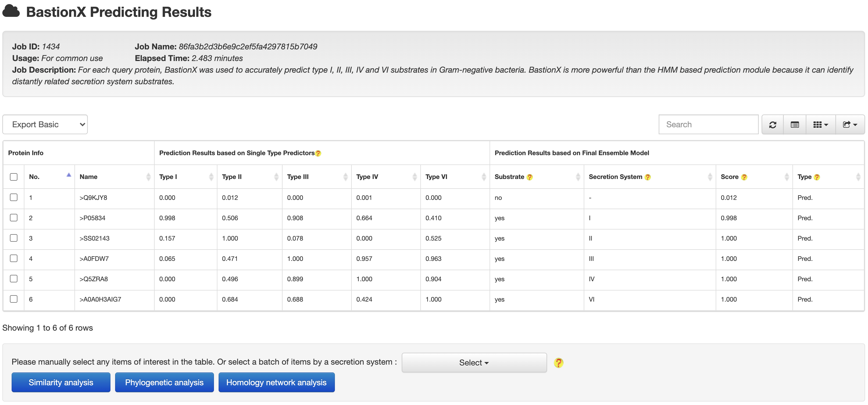This screenshot has height=405, width=868.
Task: Click the refresh table icon
Action: pos(772,125)
